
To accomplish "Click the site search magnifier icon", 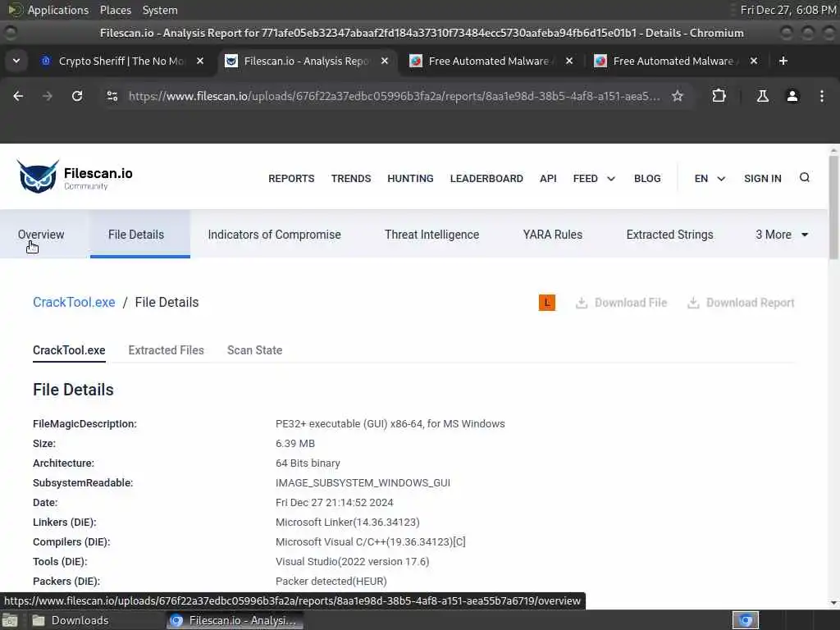I will pos(804,178).
